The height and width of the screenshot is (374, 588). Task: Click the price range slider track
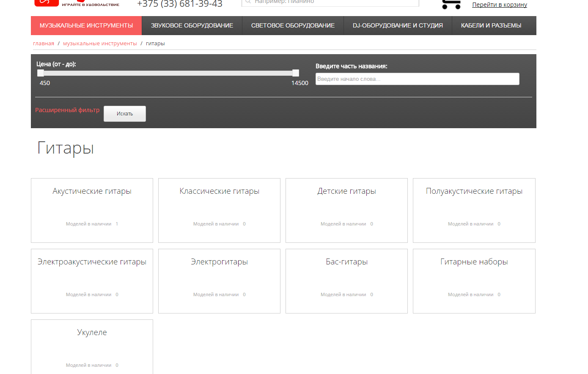click(168, 73)
